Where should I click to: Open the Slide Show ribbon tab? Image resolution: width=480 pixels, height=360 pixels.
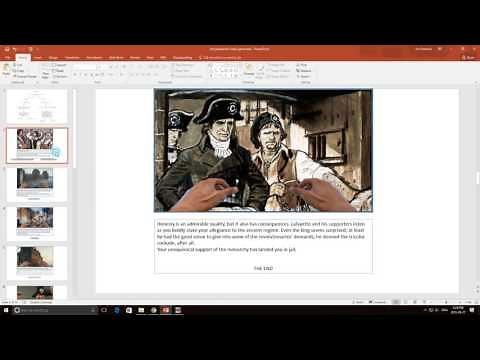[116, 57]
